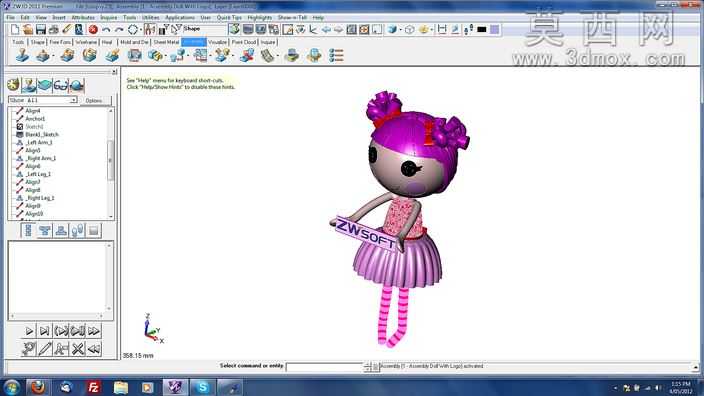Select _Right Arm_1 in history tree
This screenshot has width=704, height=396.
pos(40,158)
